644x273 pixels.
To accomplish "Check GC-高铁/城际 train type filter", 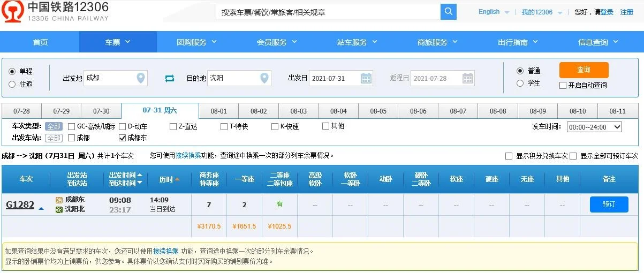I will 72,127.
